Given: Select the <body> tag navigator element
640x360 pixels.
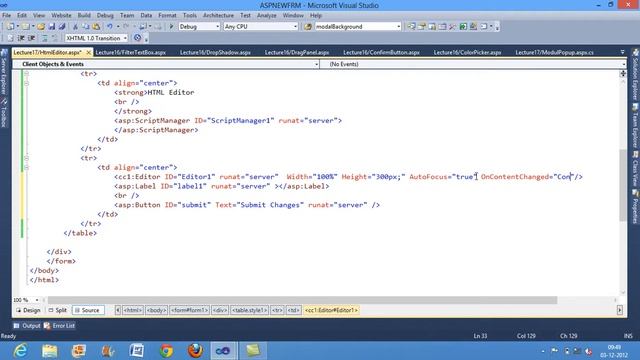Looking at the screenshot, I should 156,310.
